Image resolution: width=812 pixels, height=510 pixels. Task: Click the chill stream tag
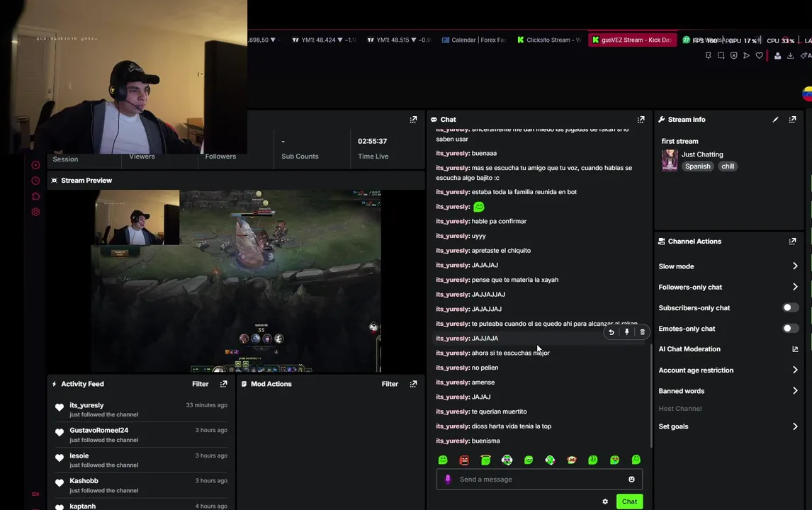[x=728, y=166]
